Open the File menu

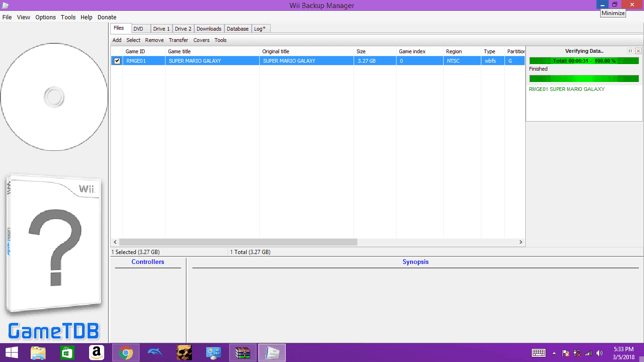(7, 17)
